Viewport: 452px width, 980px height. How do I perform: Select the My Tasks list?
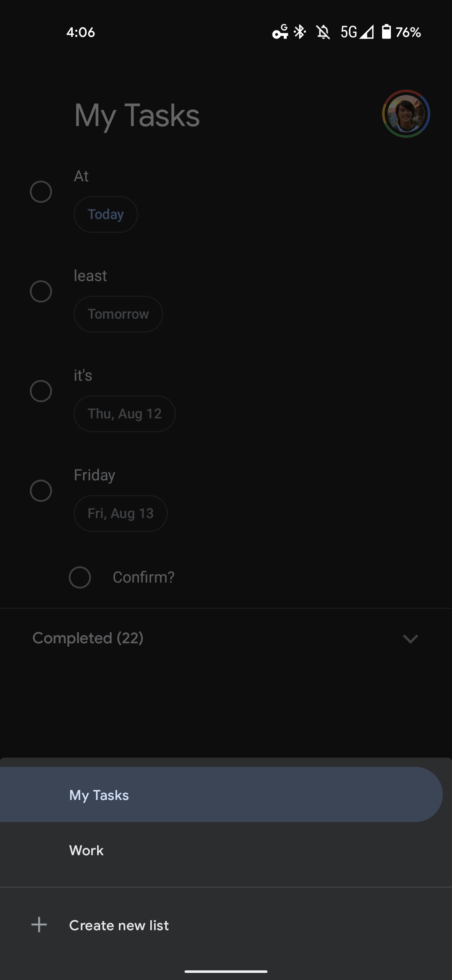click(99, 795)
